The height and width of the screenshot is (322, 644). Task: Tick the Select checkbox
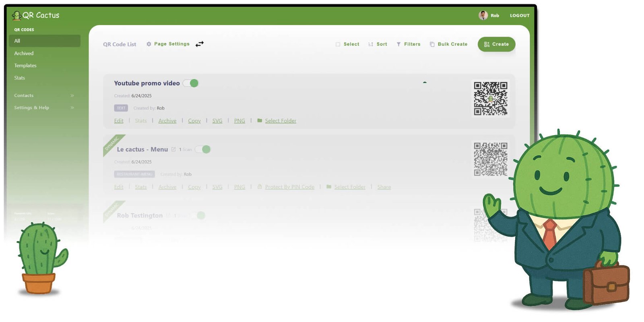338,44
